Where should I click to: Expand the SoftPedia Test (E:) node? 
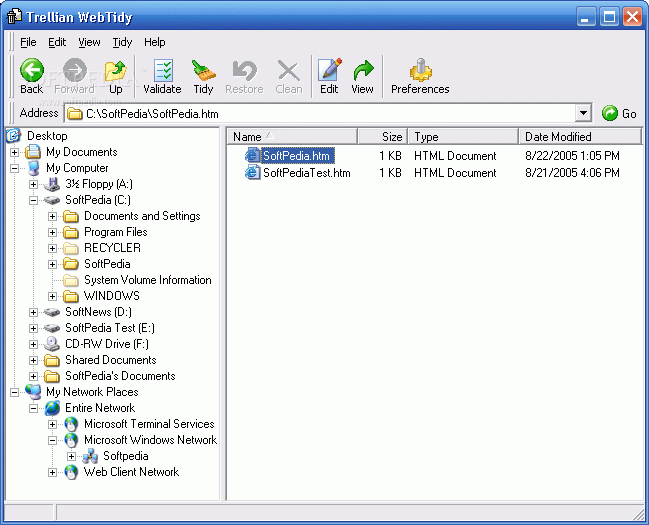click(x=34, y=328)
